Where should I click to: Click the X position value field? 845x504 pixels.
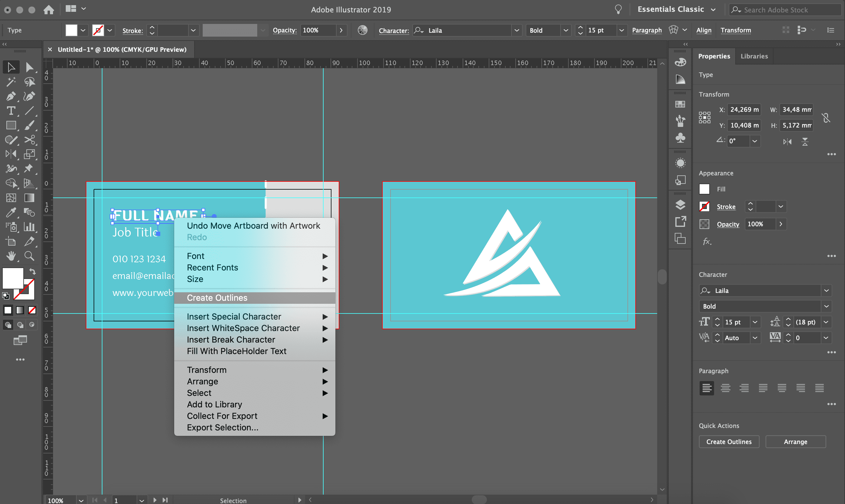click(x=744, y=110)
